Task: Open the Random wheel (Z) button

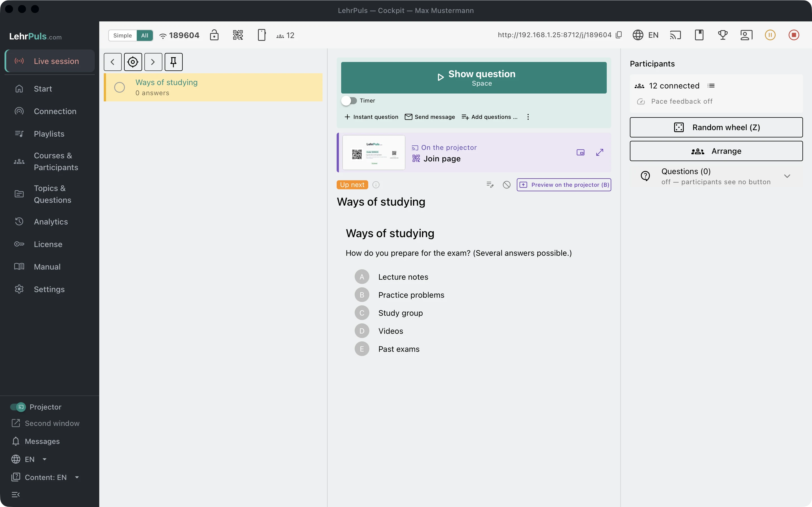Action: click(x=716, y=127)
